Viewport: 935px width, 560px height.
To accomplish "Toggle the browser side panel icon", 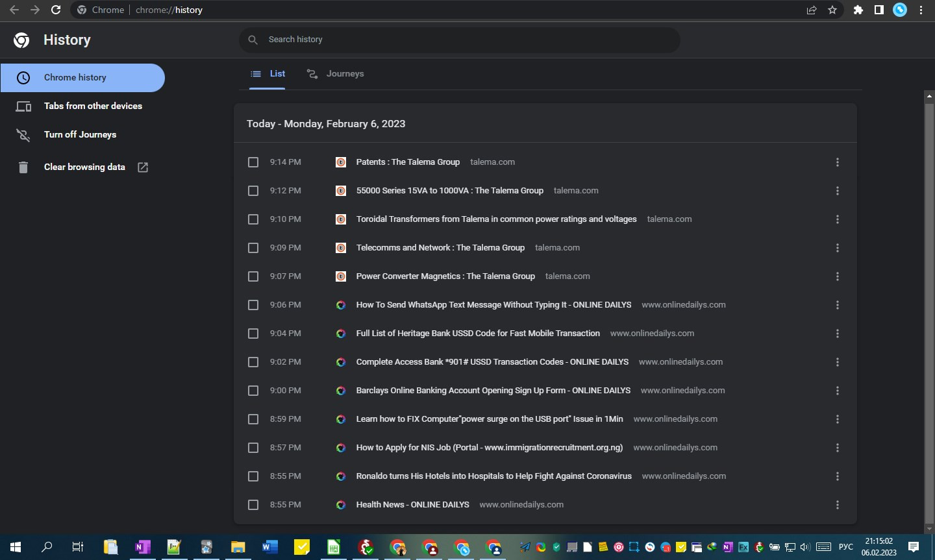I will [x=879, y=10].
